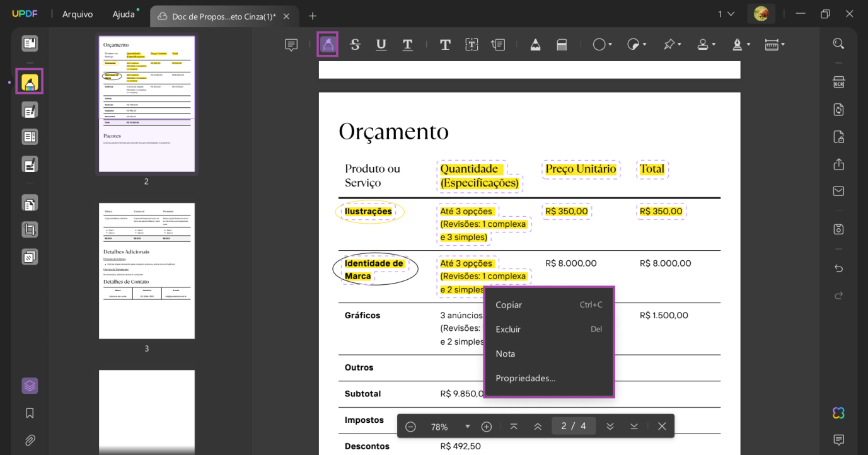Image resolution: width=868 pixels, height=455 pixels.
Task: Select the Pencil drawing tool
Action: (x=535, y=44)
